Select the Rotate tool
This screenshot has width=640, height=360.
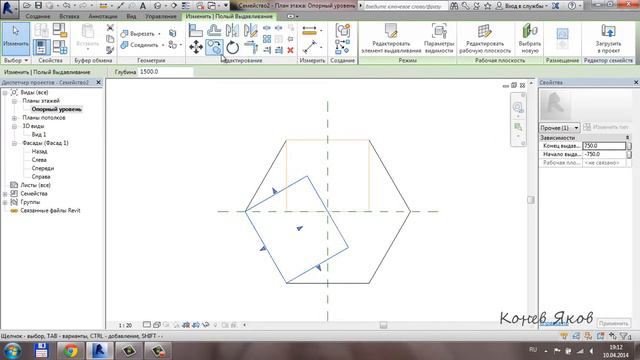click(232, 47)
